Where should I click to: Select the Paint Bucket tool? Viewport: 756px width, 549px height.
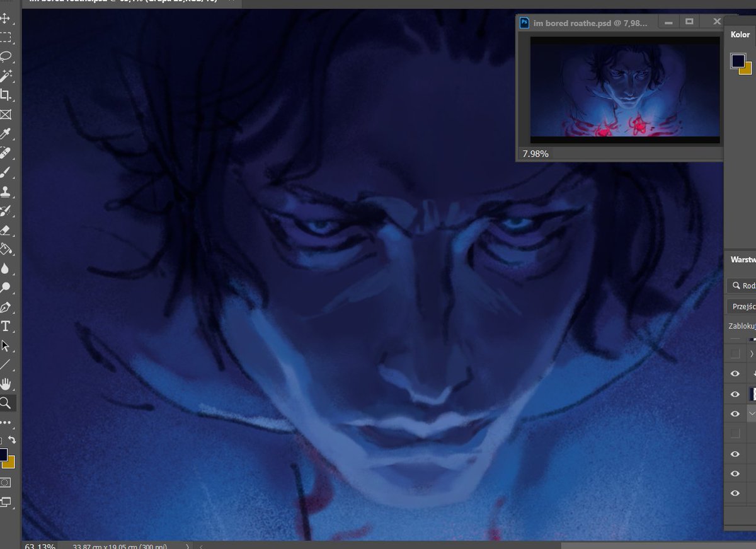click(6, 249)
